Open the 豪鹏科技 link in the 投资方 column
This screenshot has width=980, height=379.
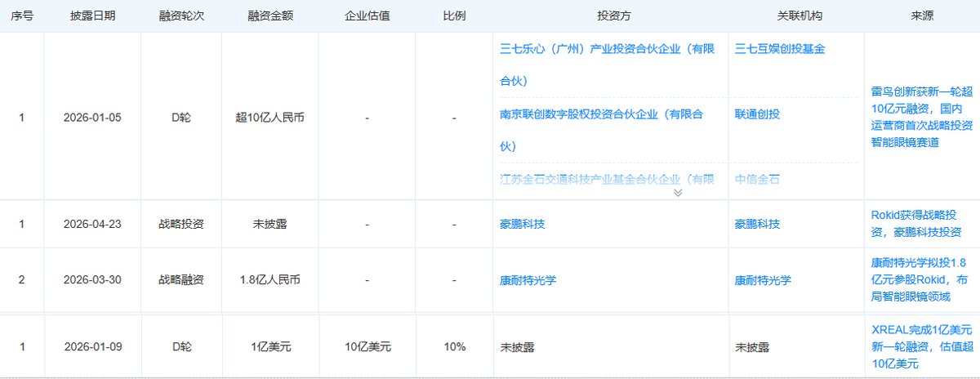[522, 224]
